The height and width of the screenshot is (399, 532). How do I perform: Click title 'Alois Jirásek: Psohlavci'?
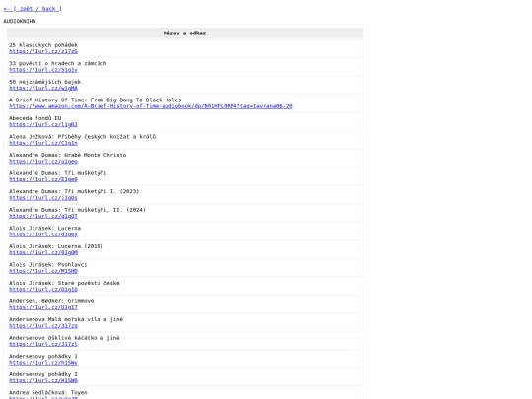point(48,265)
